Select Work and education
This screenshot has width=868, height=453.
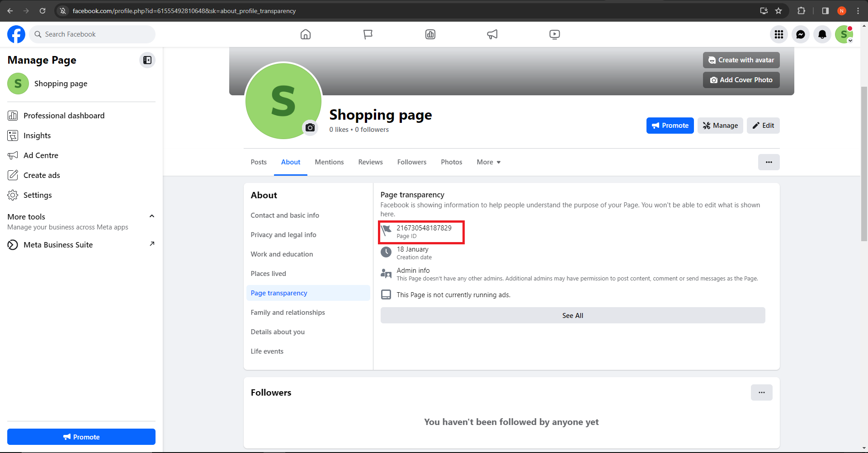click(x=308, y=254)
